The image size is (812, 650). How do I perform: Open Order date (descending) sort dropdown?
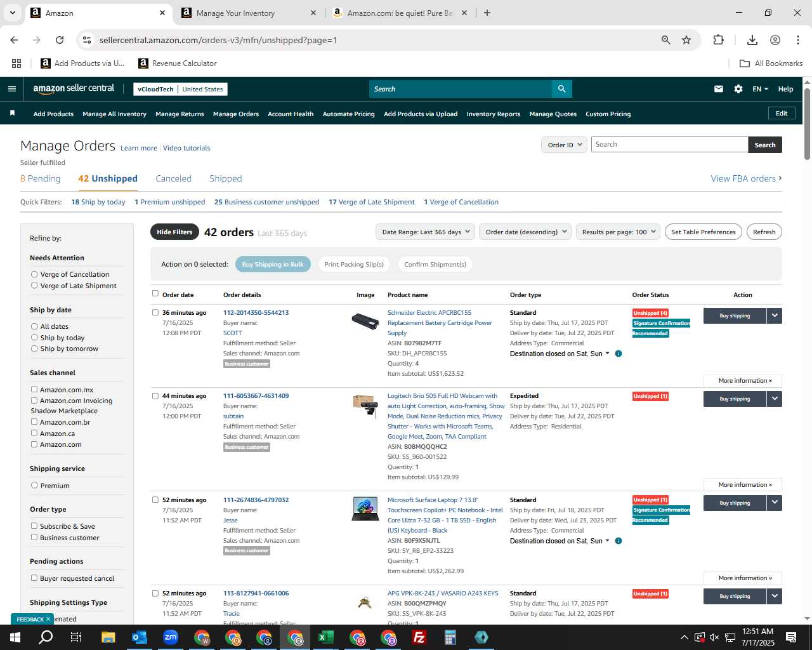[525, 232]
